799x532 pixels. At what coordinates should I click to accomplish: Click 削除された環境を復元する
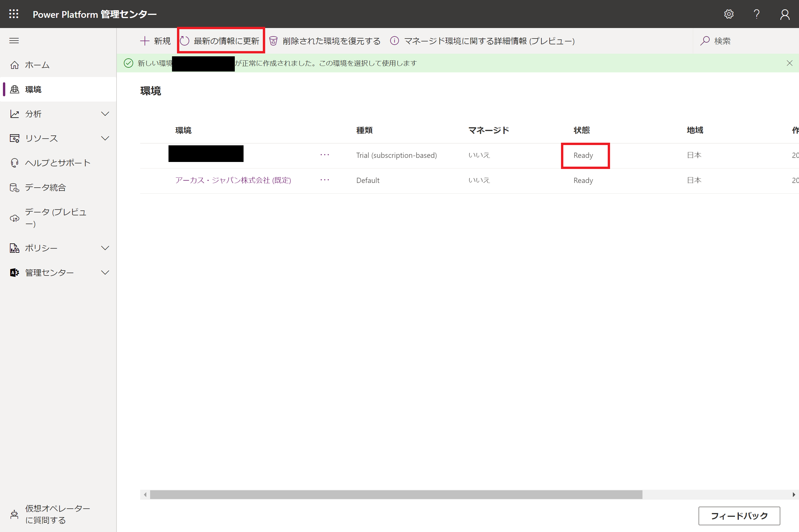[325, 41]
